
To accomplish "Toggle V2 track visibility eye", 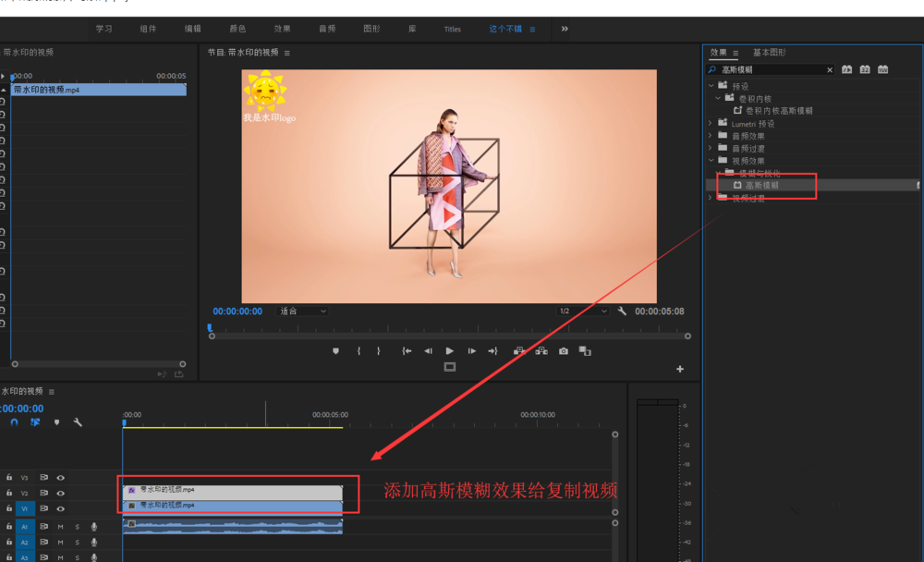I will (x=60, y=494).
